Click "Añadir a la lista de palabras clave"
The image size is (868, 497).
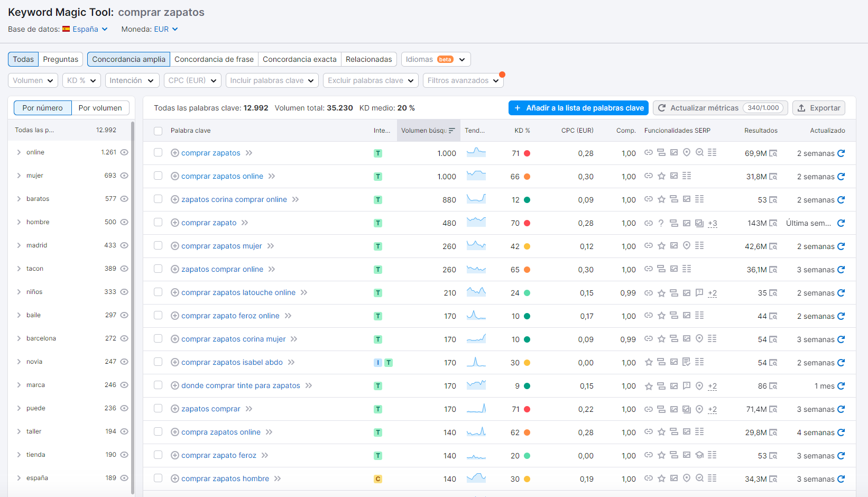[578, 107]
